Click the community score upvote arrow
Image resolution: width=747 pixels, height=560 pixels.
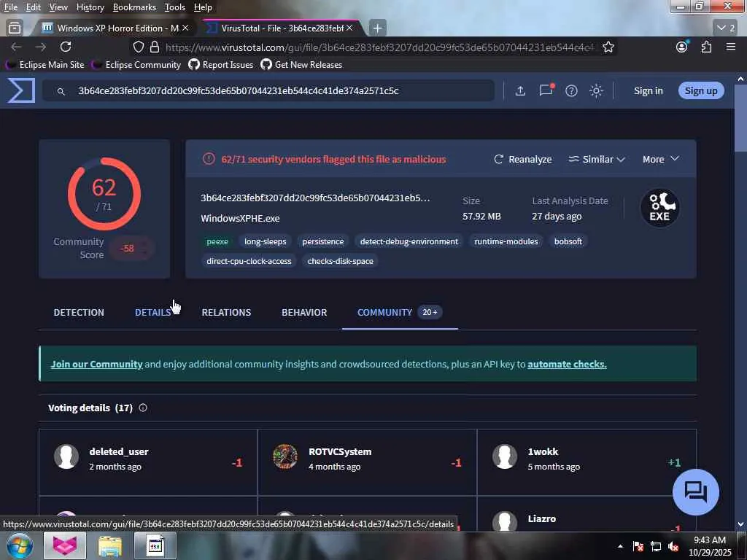point(145,244)
